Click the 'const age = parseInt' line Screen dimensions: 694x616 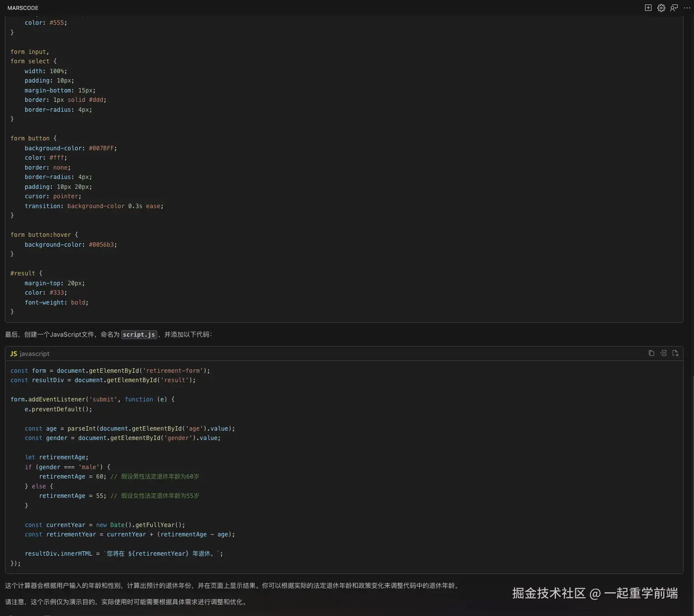[130, 429]
